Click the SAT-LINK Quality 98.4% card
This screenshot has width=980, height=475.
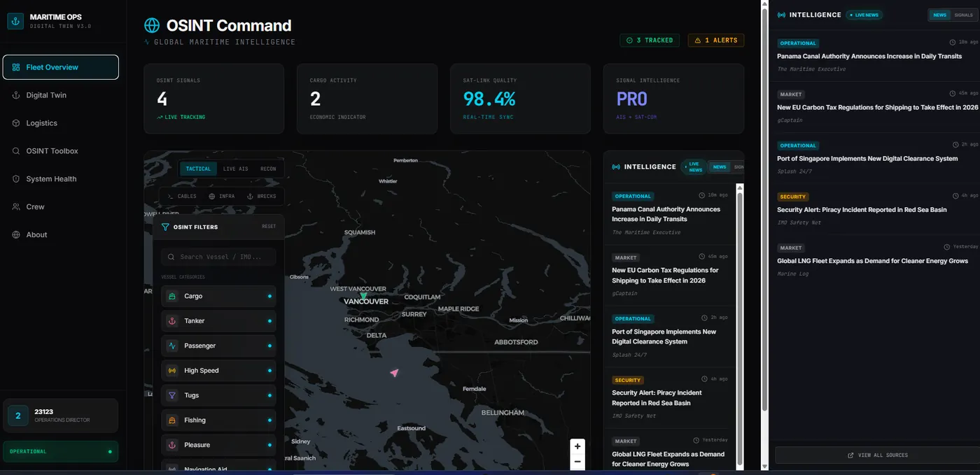coord(520,99)
